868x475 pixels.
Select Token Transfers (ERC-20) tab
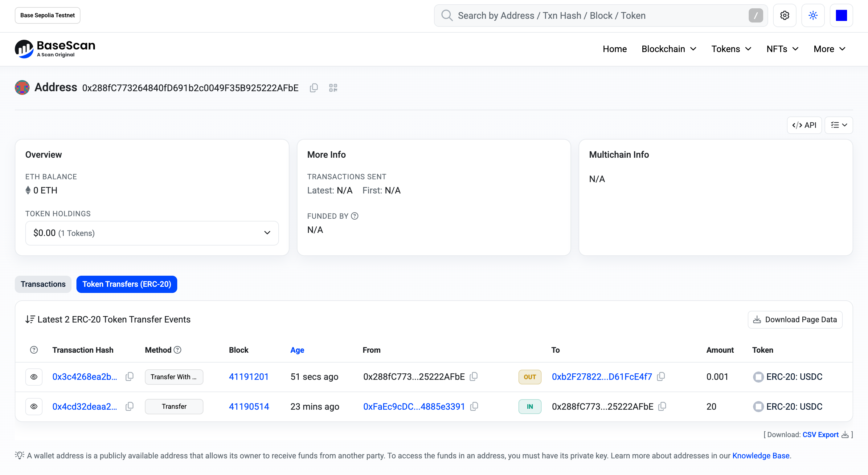pyautogui.click(x=127, y=284)
